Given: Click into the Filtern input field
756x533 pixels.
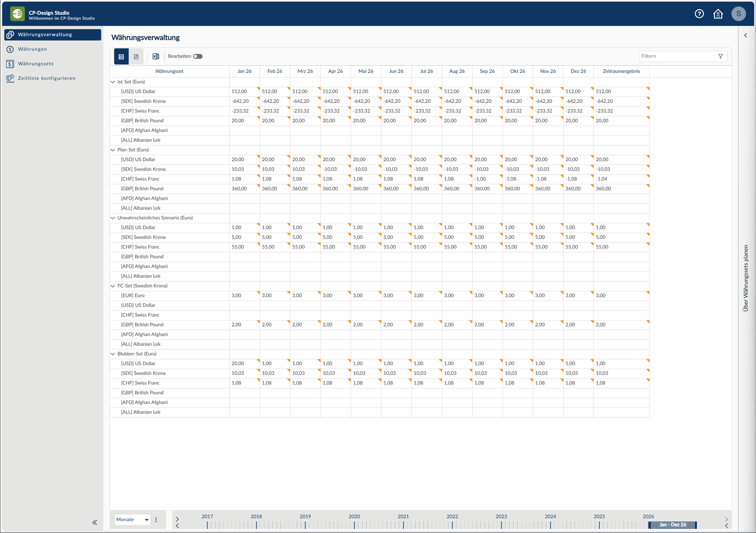Looking at the screenshot, I should click(x=677, y=56).
